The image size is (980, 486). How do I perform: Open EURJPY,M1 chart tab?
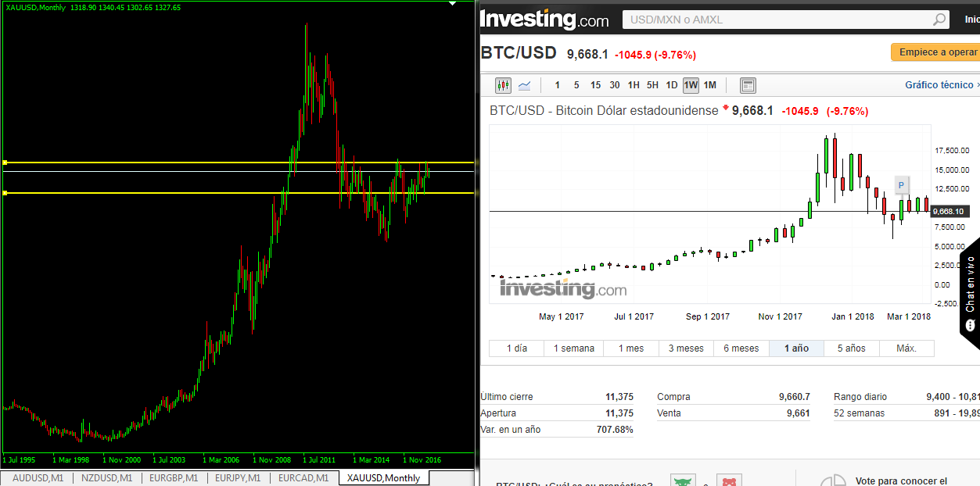(239, 477)
